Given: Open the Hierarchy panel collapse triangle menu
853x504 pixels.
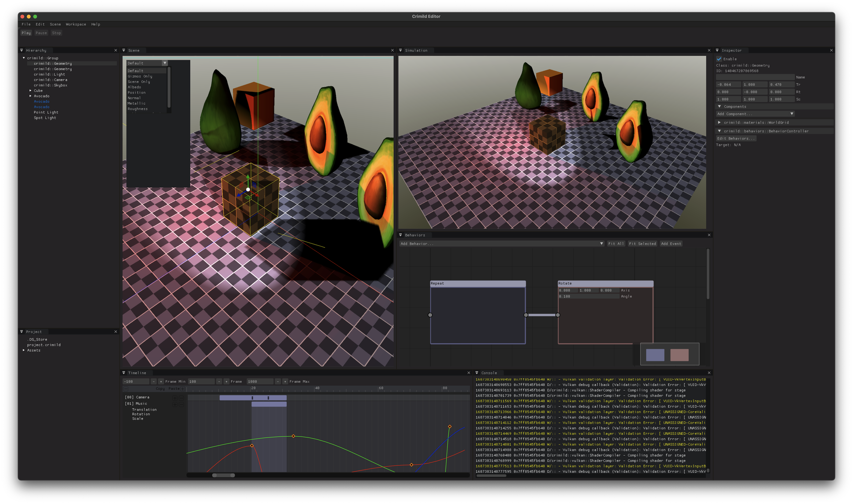Looking at the screenshot, I should tap(22, 50).
